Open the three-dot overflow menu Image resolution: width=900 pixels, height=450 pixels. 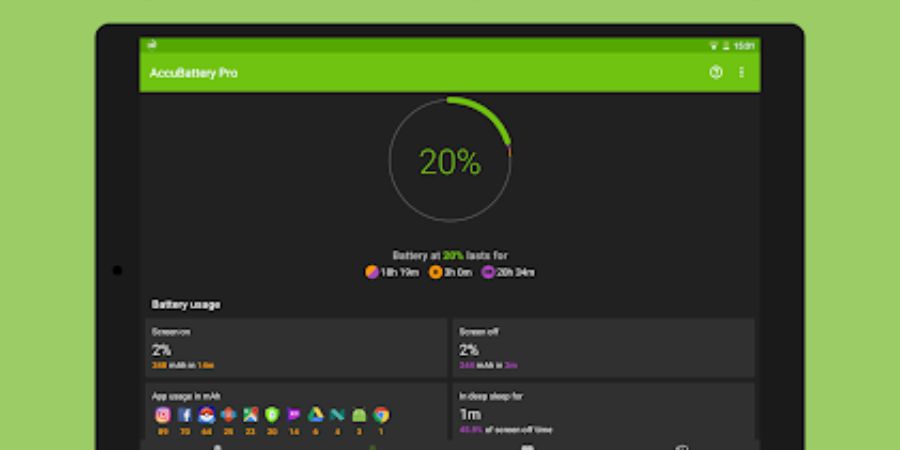pyautogui.click(x=742, y=72)
